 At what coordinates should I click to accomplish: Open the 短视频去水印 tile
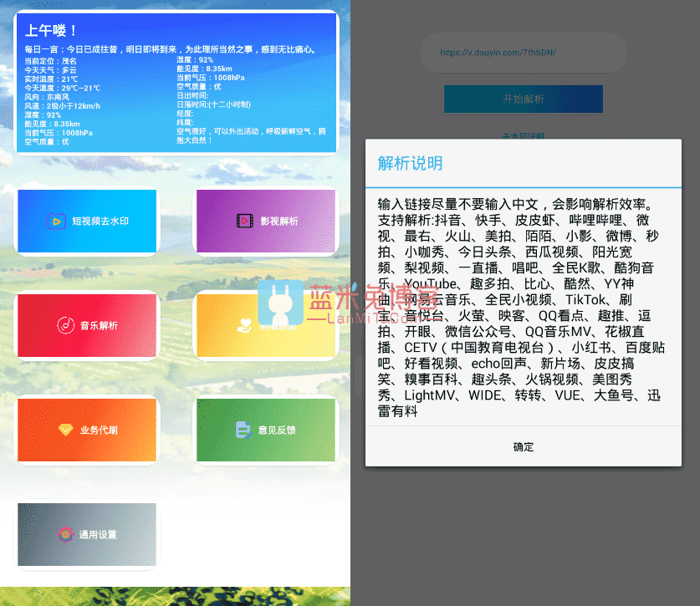(87, 221)
